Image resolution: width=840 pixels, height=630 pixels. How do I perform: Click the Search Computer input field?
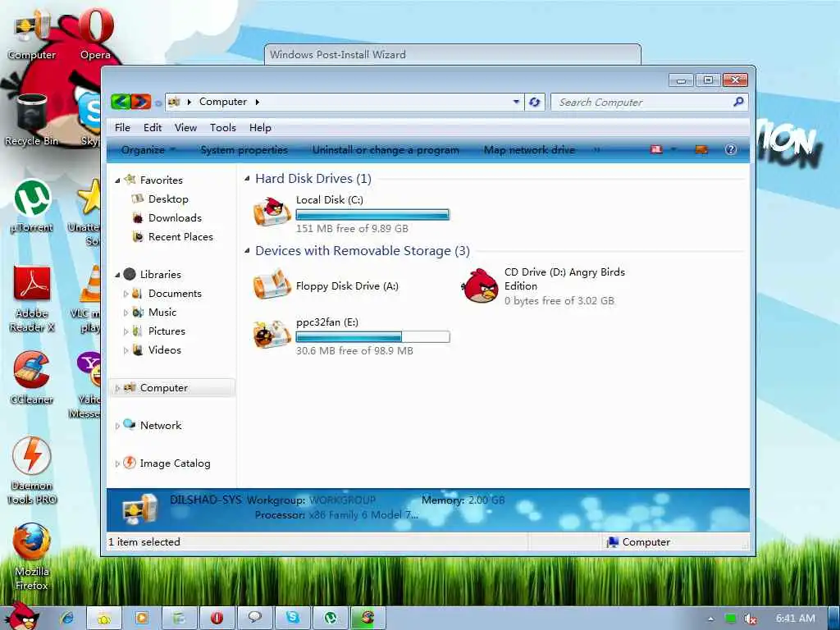point(643,102)
